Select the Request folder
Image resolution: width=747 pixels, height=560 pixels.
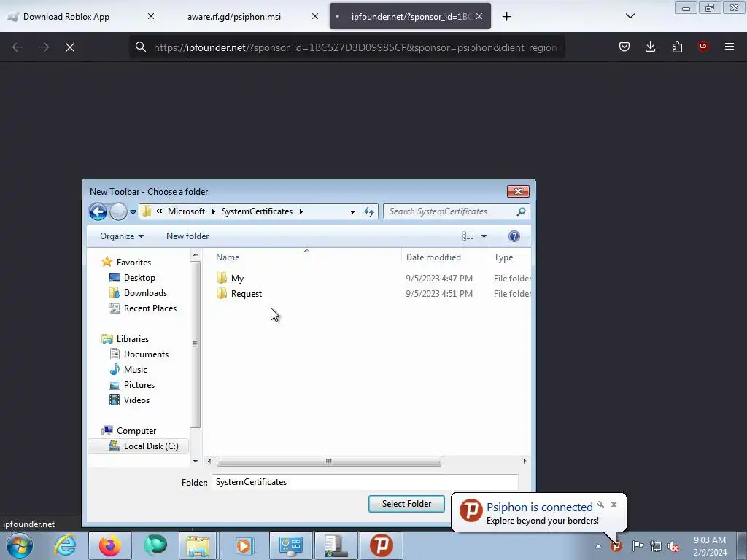247,294
